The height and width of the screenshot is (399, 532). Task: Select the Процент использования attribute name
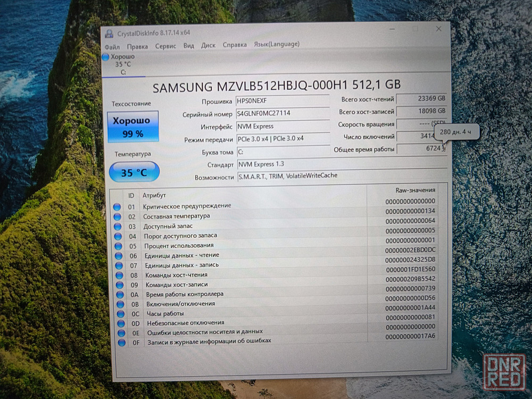click(x=179, y=246)
